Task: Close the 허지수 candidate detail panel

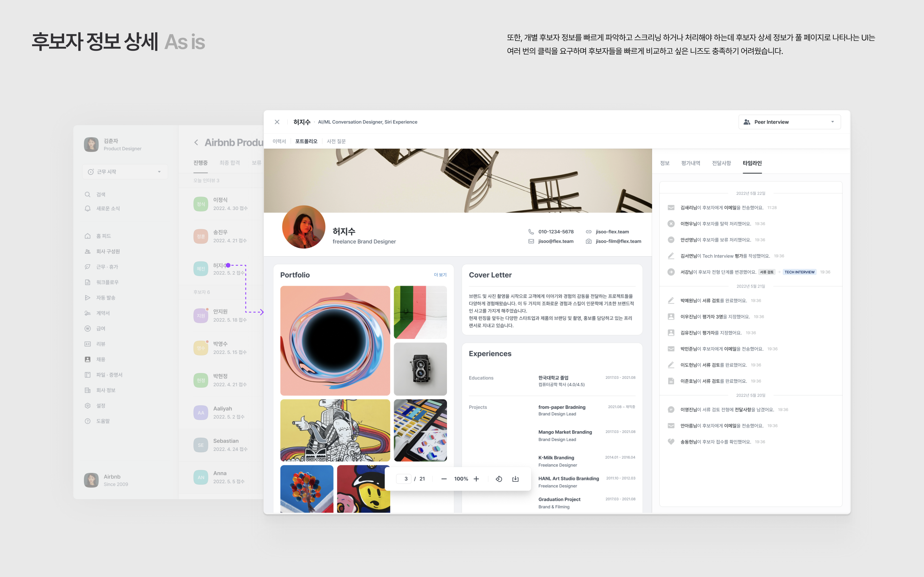Action: click(x=277, y=122)
